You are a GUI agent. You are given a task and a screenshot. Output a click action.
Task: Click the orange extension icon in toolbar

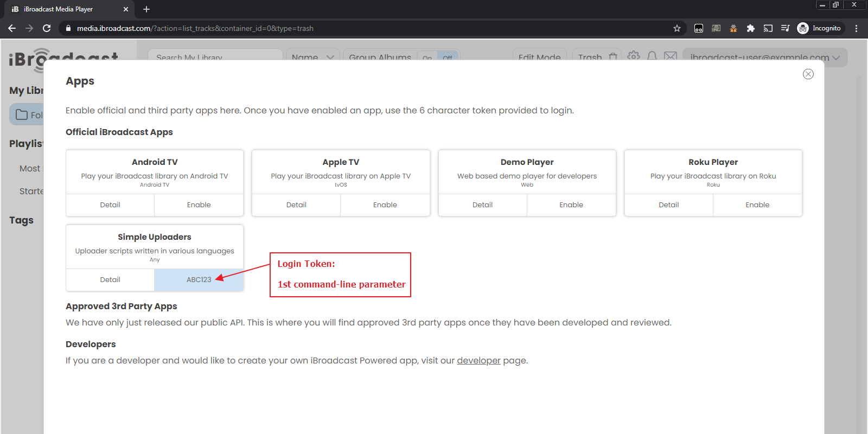pos(733,28)
